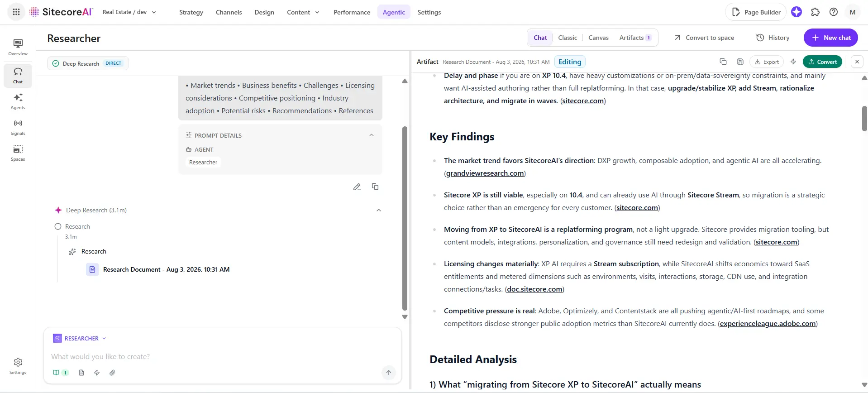Click the Deep Research sparkle icon
This screenshot has width=868, height=393.
[58, 210]
